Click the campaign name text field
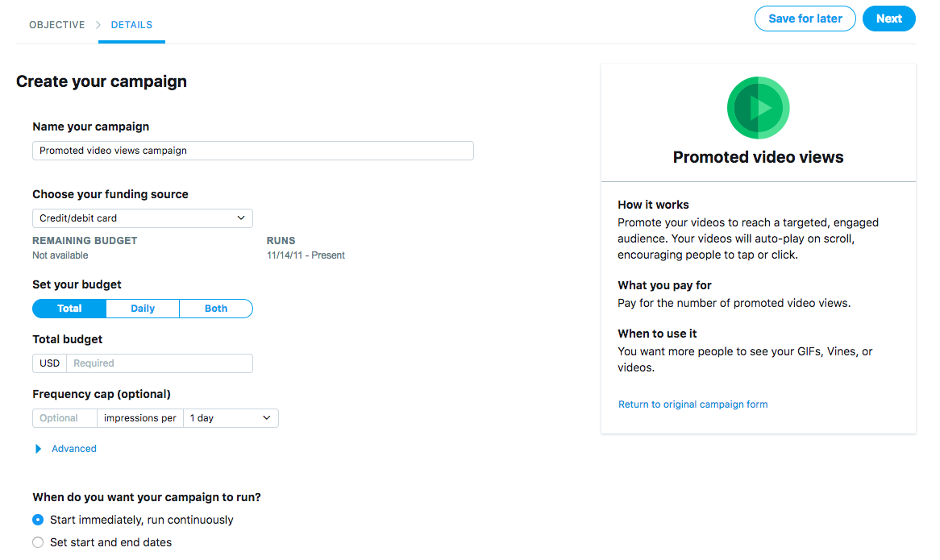Image resolution: width=940 pixels, height=560 pixels. 253,151
